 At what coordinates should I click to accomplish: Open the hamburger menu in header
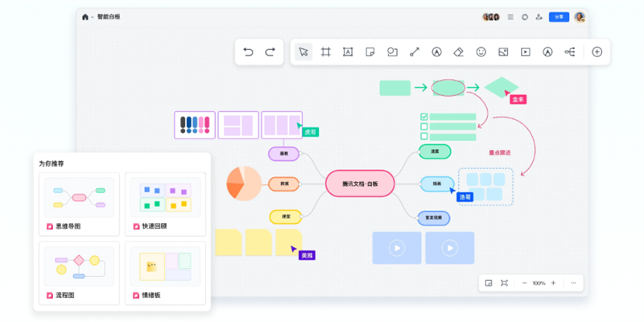510,17
